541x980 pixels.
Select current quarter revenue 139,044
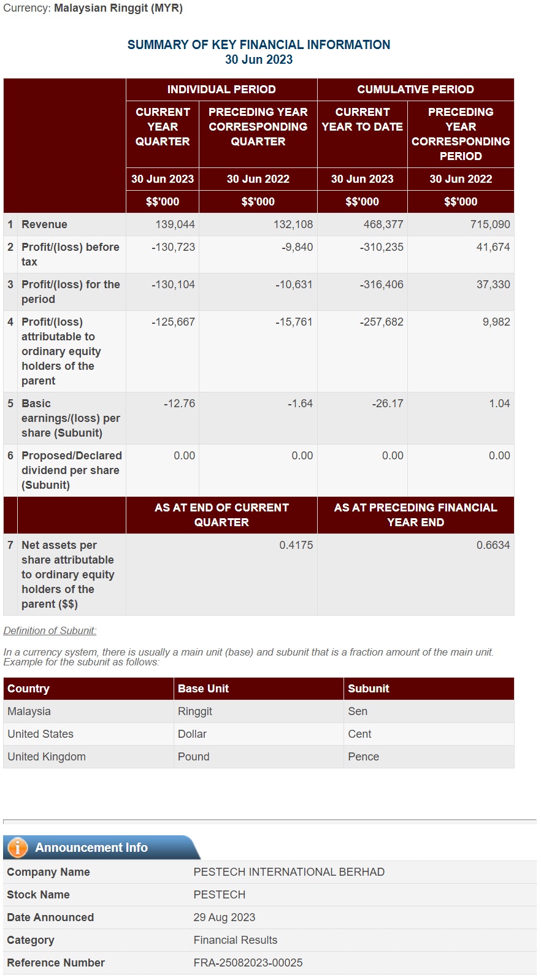tap(175, 224)
